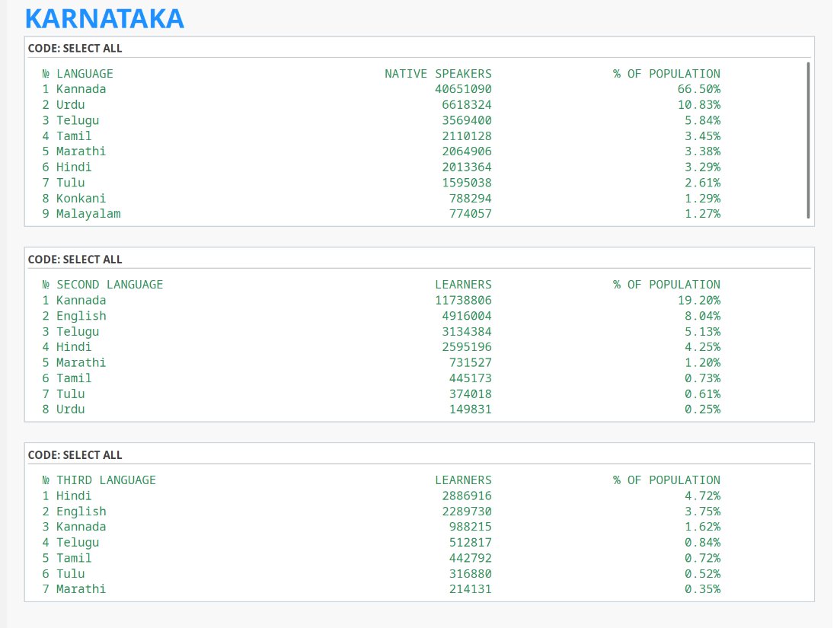Viewport: 840px width, 628px height.
Task: Click the Marathi learners value 214131
Action: point(470,589)
